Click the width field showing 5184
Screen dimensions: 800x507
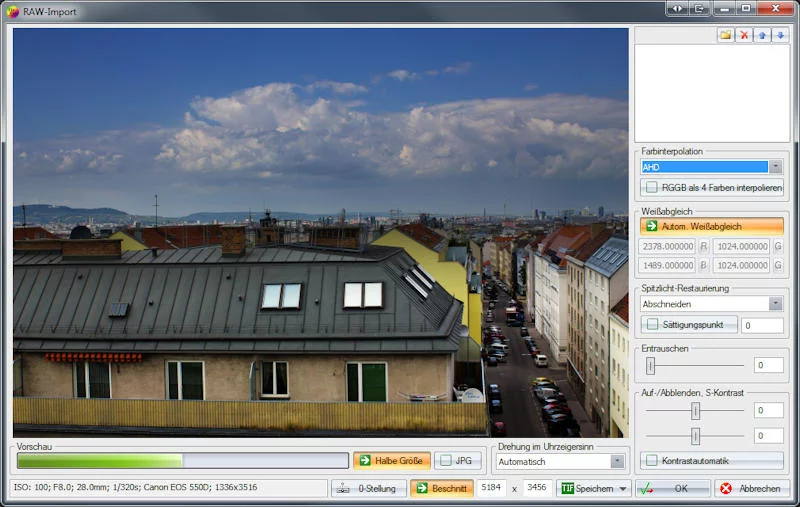click(491, 488)
